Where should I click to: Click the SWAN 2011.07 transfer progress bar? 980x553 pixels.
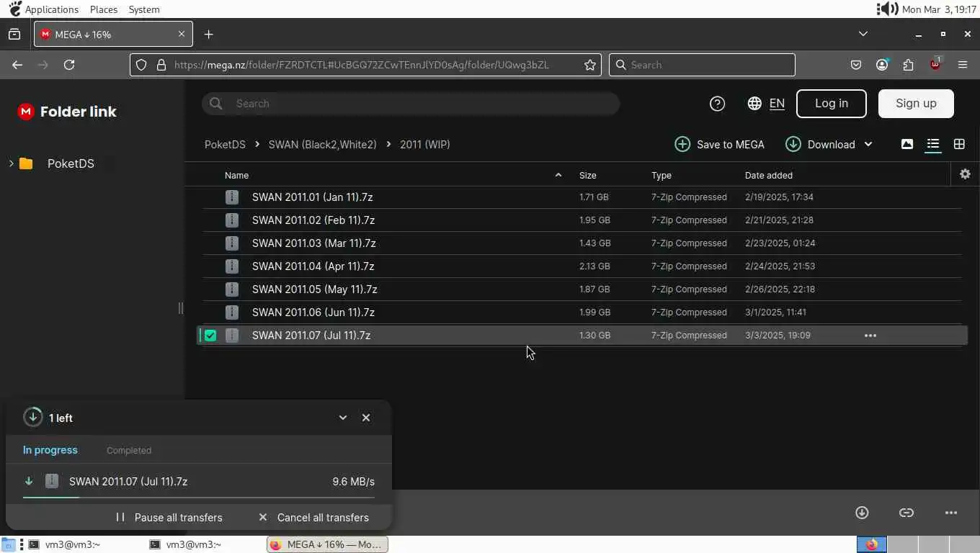point(199,497)
